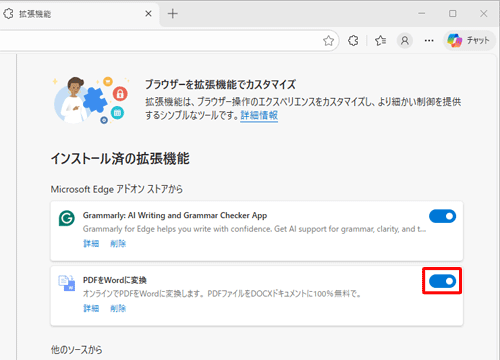
Task: Click the favorites star in address bar
Action: click(x=328, y=41)
